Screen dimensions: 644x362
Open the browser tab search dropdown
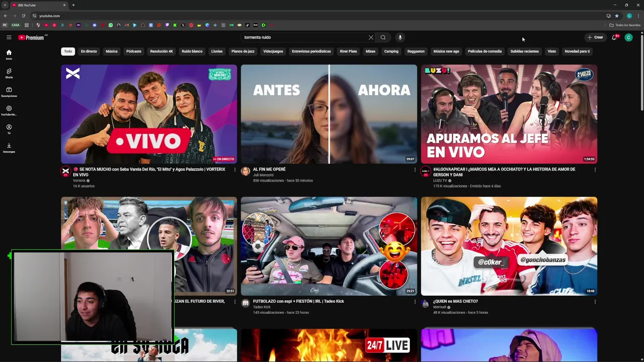coord(5,5)
